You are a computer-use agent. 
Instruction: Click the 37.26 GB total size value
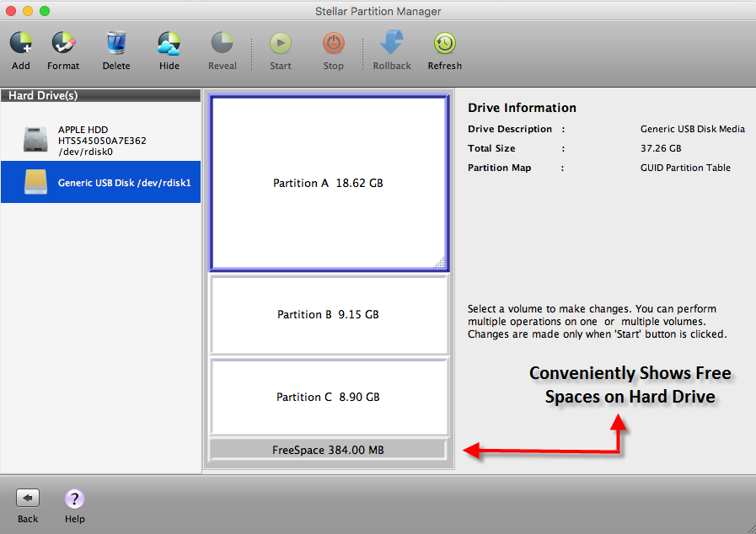(661, 148)
